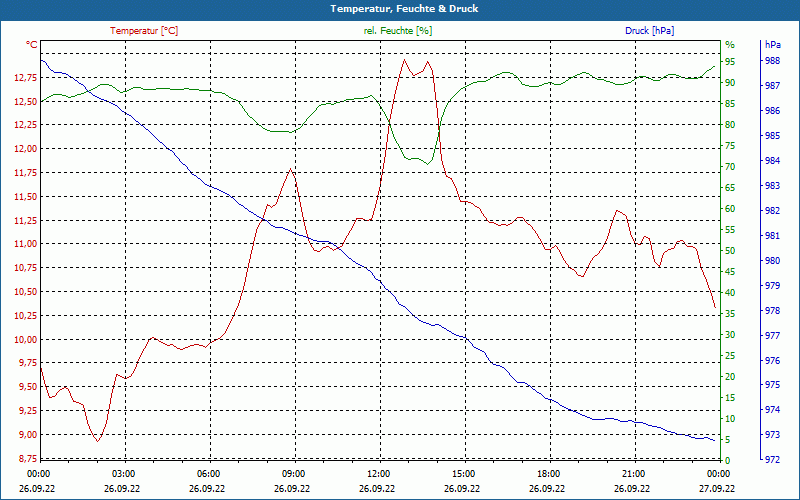Click the 95 humidity axis value

pyautogui.click(x=730, y=62)
